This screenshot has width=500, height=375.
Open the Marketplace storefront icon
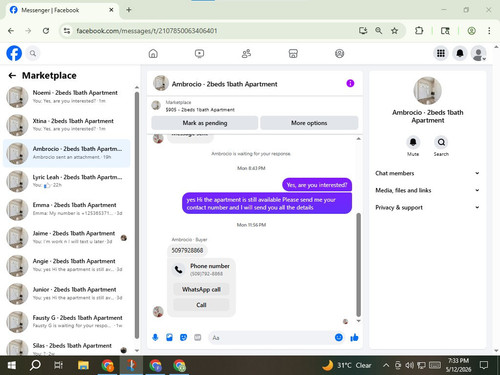tap(293, 54)
